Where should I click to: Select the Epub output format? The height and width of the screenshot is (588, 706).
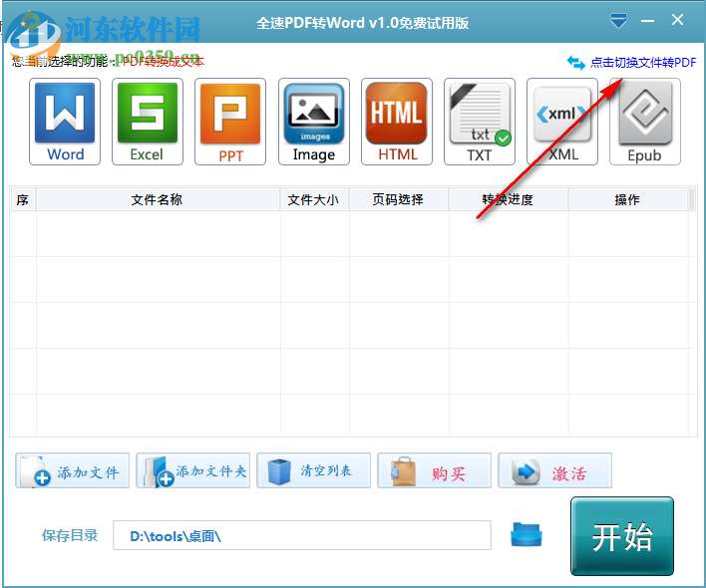[x=645, y=122]
